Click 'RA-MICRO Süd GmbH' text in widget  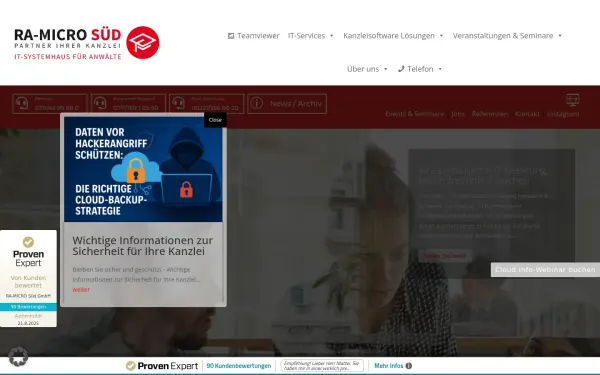28,296
